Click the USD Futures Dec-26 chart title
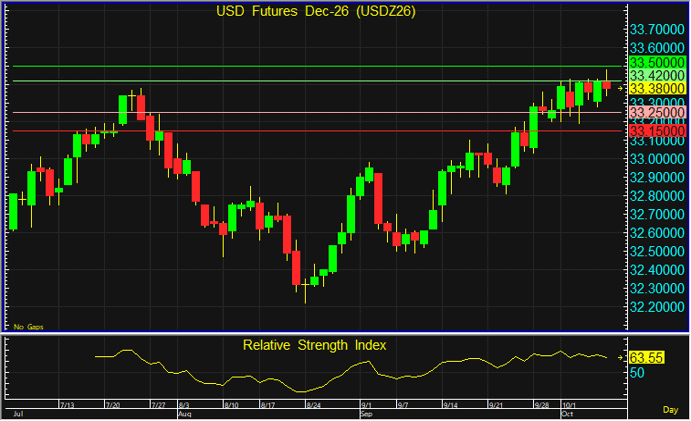The image size is (691, 421). coord(316,11)
